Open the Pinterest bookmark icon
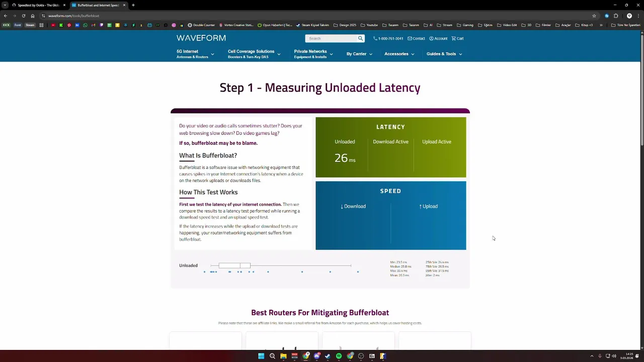This screenshot has width=644, height=362. 69,25
